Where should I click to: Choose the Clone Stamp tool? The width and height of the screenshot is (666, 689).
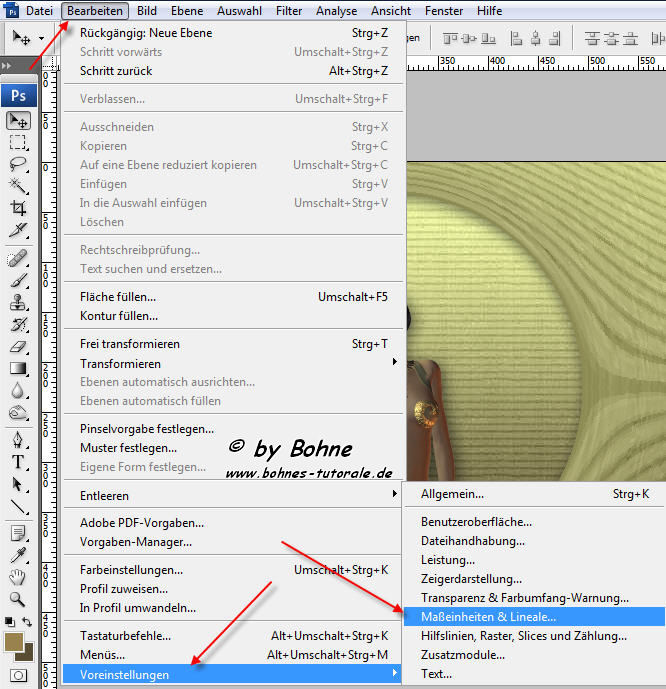(18, 303)
